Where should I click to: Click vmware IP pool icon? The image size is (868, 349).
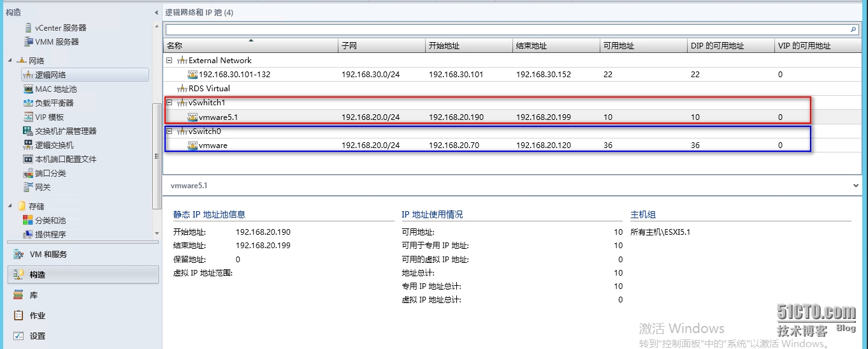(x=192, y=145)
